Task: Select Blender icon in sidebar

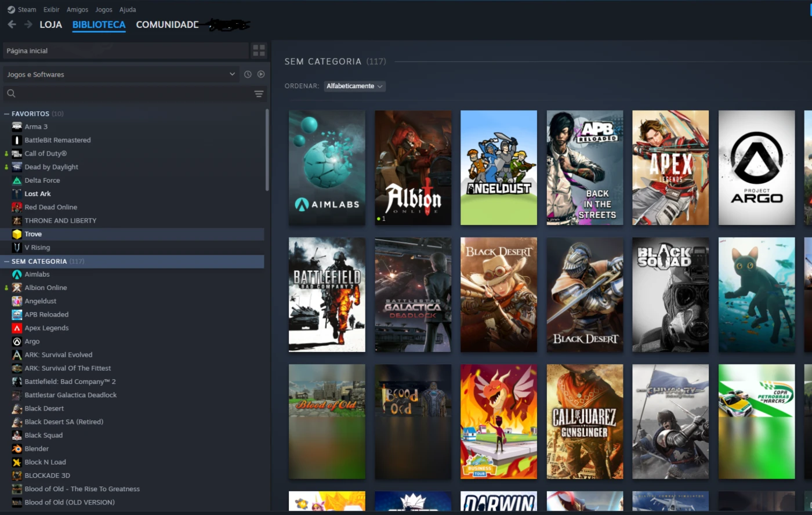Action: (x=17, y=449)
